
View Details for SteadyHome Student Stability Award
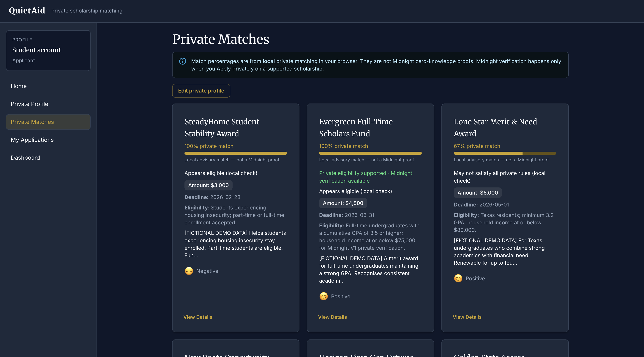198,317
